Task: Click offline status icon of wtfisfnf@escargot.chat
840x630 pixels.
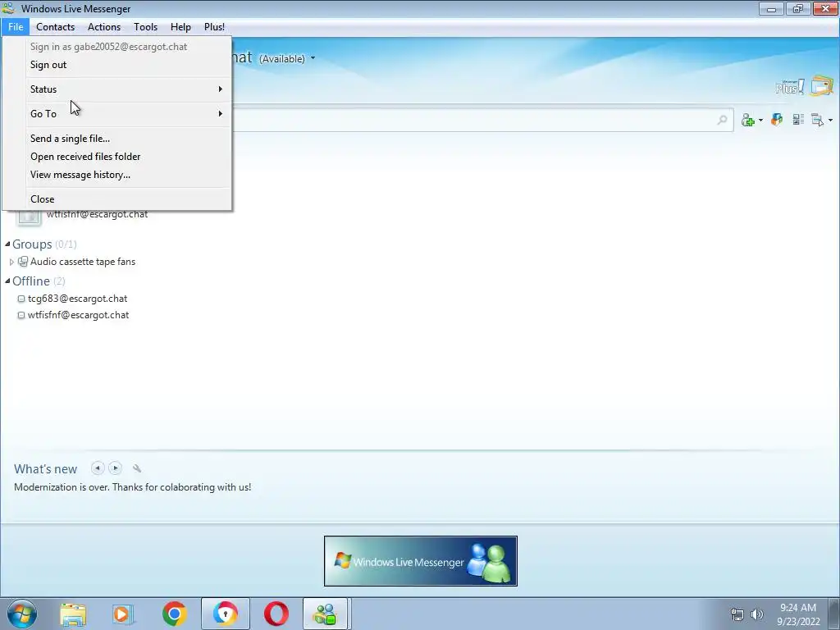Action: pos(21,316)
